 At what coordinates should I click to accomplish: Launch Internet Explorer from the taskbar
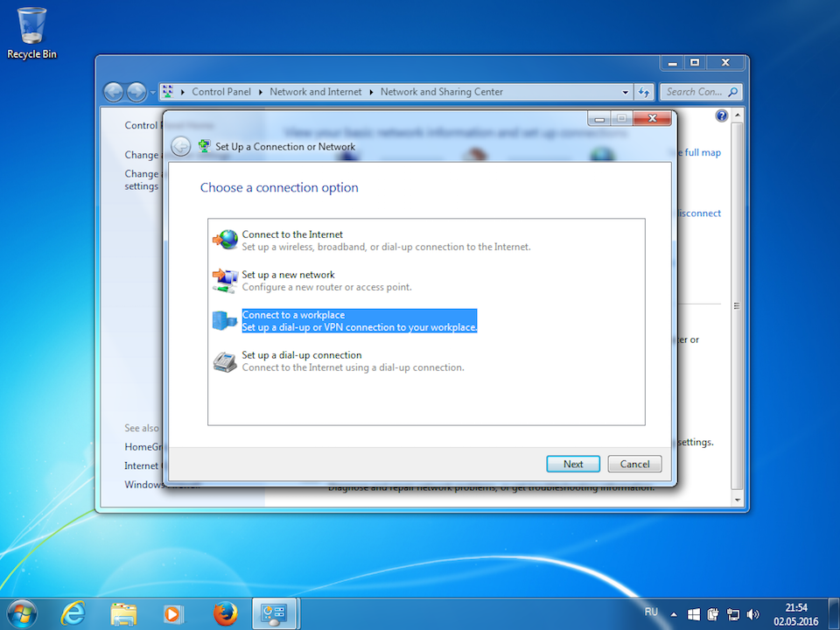click(73, 613)
